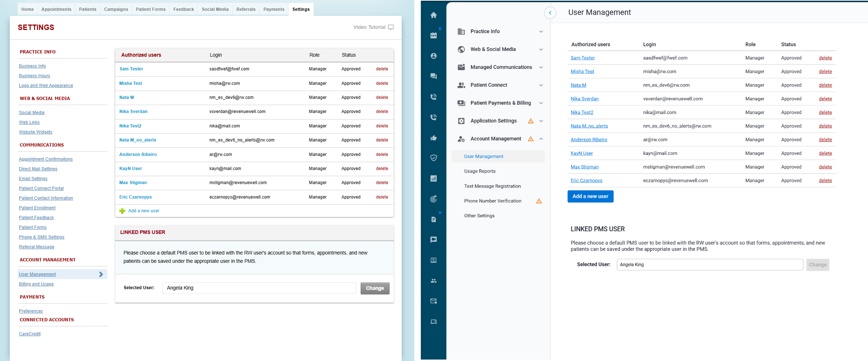Switch to the Campaigns tab

point(116,9)
